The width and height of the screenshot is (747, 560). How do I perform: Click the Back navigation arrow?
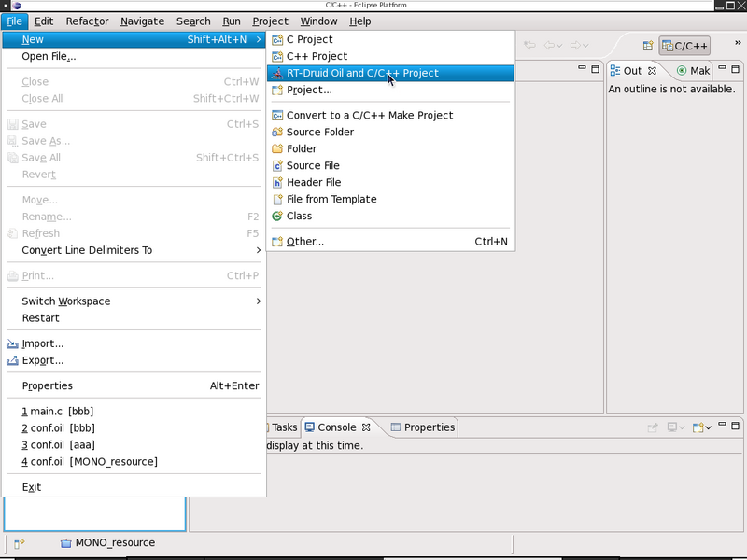549,45
